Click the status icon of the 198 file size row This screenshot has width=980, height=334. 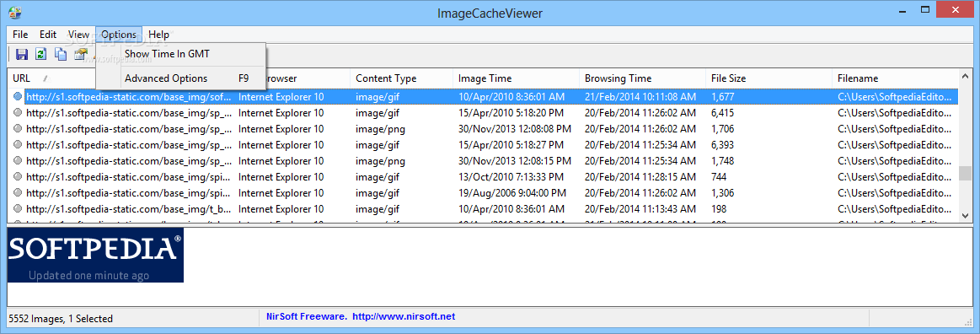coord(18,208)
